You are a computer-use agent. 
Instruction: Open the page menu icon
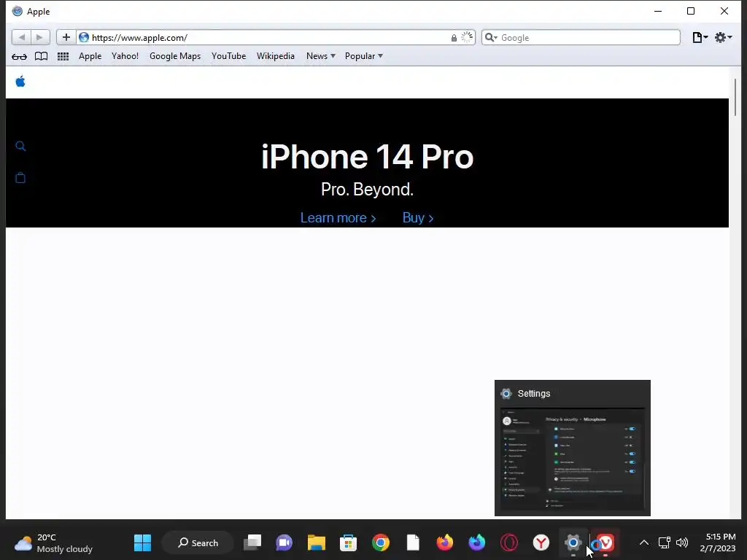[700, 37]
